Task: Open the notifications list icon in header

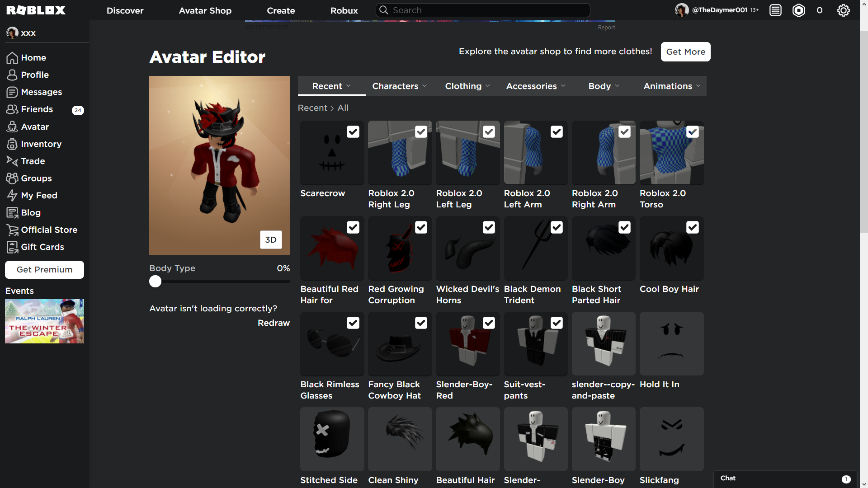Action: tap(775, 10)
